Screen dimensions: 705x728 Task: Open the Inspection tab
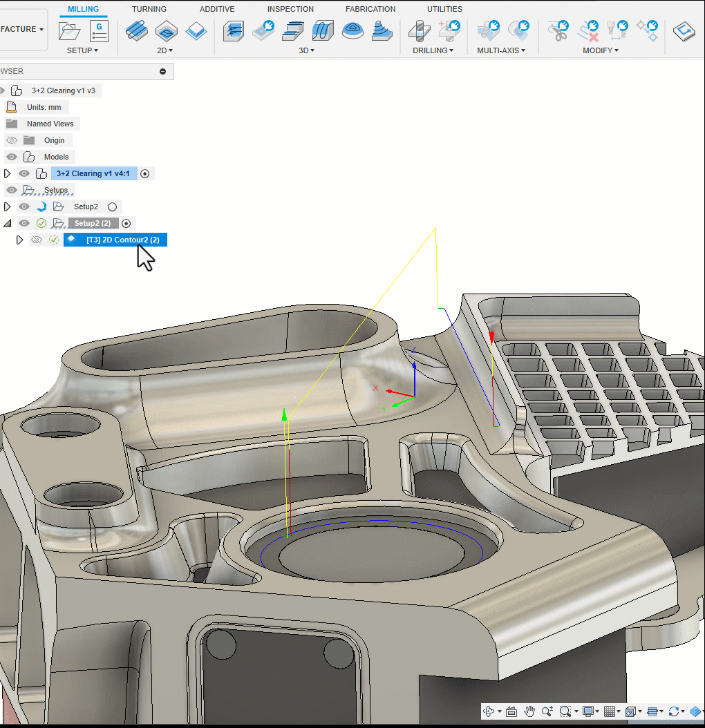[x=290, y=9]
